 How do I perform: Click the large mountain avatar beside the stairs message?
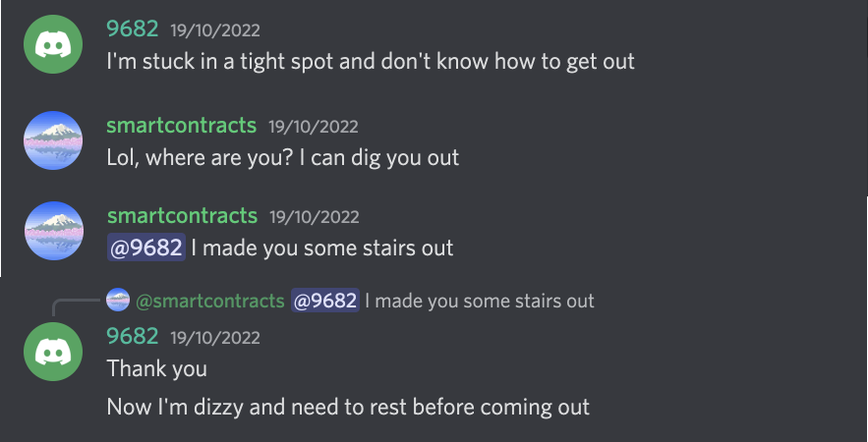point(52,230)
